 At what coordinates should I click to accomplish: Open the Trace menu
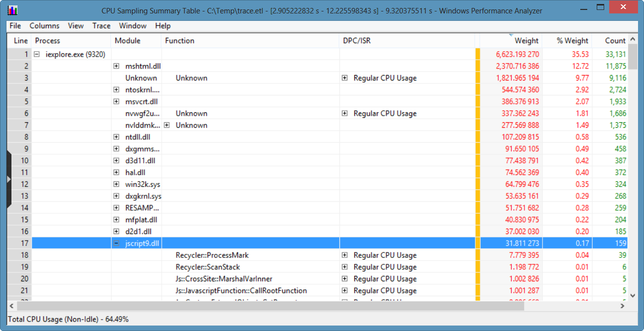point(101,26)
